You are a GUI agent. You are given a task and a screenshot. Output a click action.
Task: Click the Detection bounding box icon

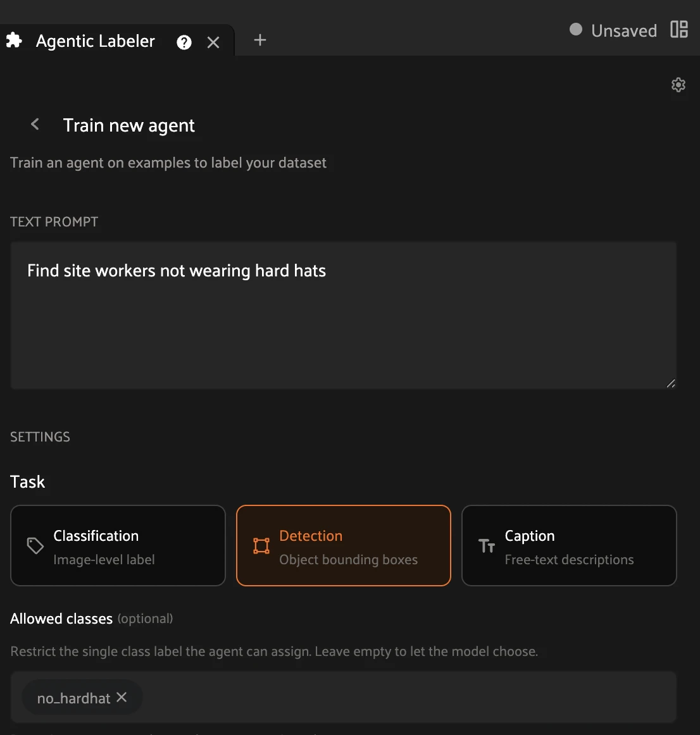coord(261,546)
